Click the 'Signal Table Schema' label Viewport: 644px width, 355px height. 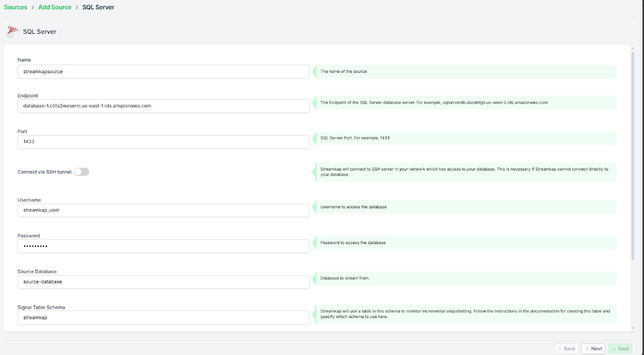pyautogui.click(x=41, y=308)
